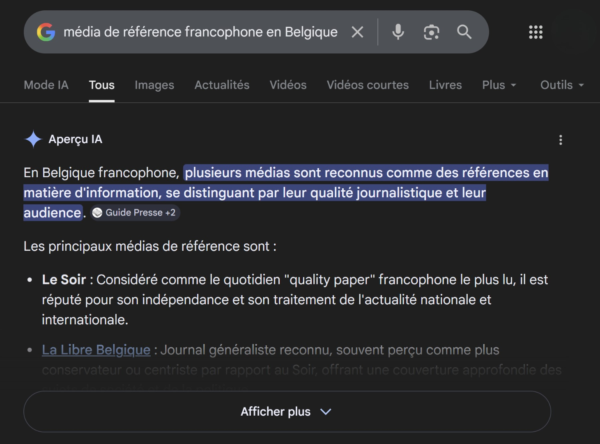Click the magnifying glass search icon
This screenshot has width=600, height=444.
pyautogui.click(x=464, y=32)
